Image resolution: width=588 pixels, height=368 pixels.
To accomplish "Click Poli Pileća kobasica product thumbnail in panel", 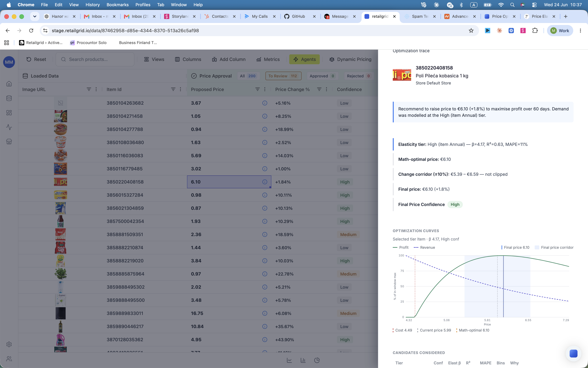I will (x=402, y=75).
